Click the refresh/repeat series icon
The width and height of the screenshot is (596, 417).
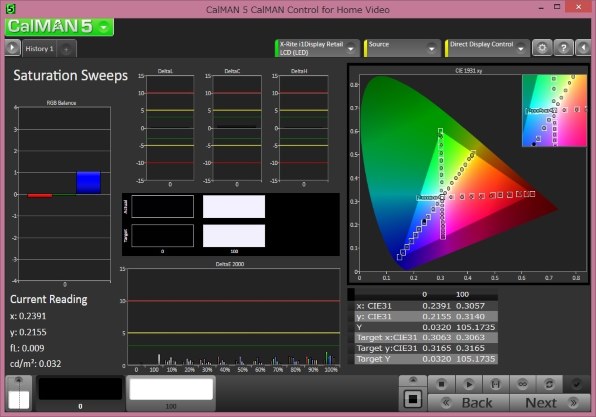549,384
